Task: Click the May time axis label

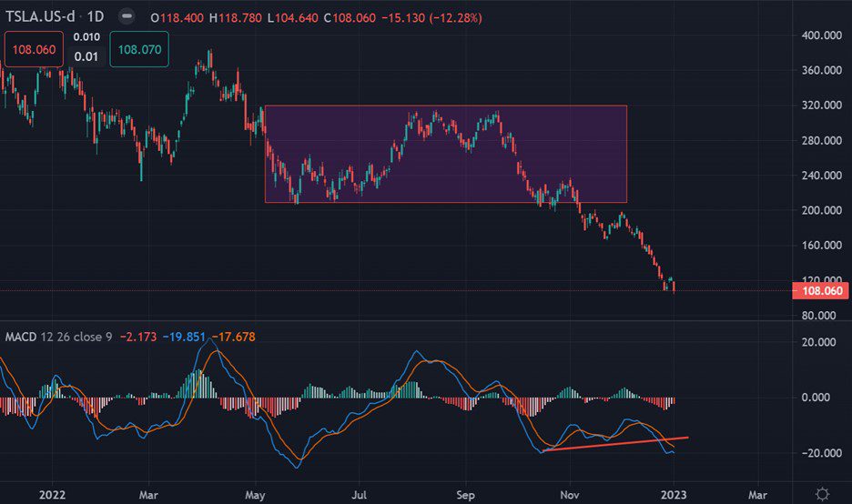Action: (x=255, y=495)
